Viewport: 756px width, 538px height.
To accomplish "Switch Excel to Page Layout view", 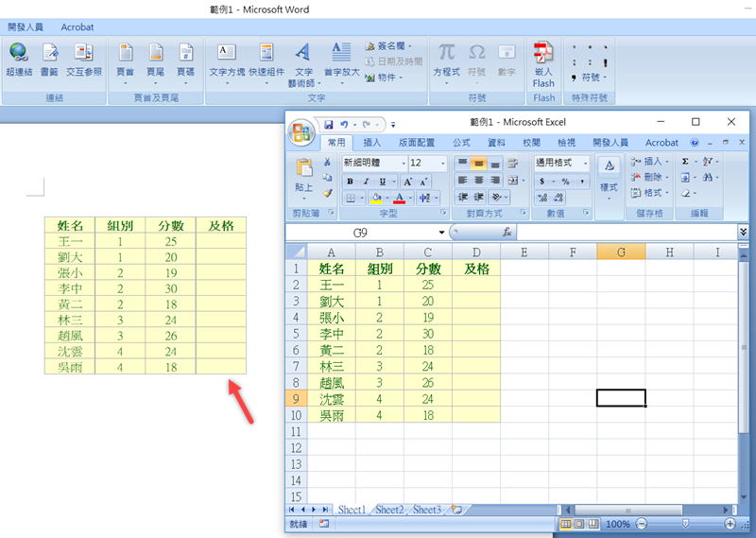I will click(x=579, y=524).
